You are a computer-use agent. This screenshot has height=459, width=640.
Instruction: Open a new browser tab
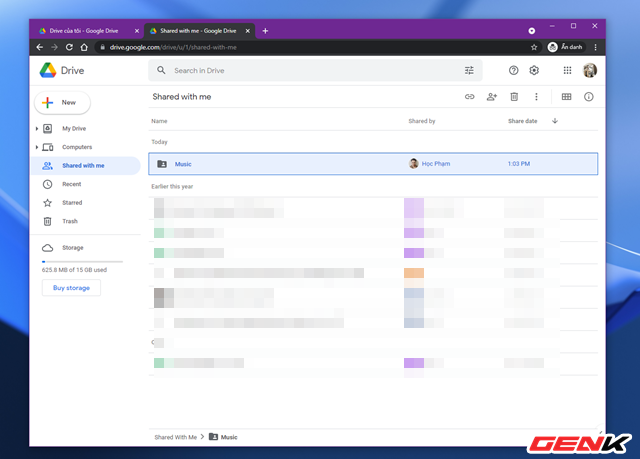click(265, 31)
